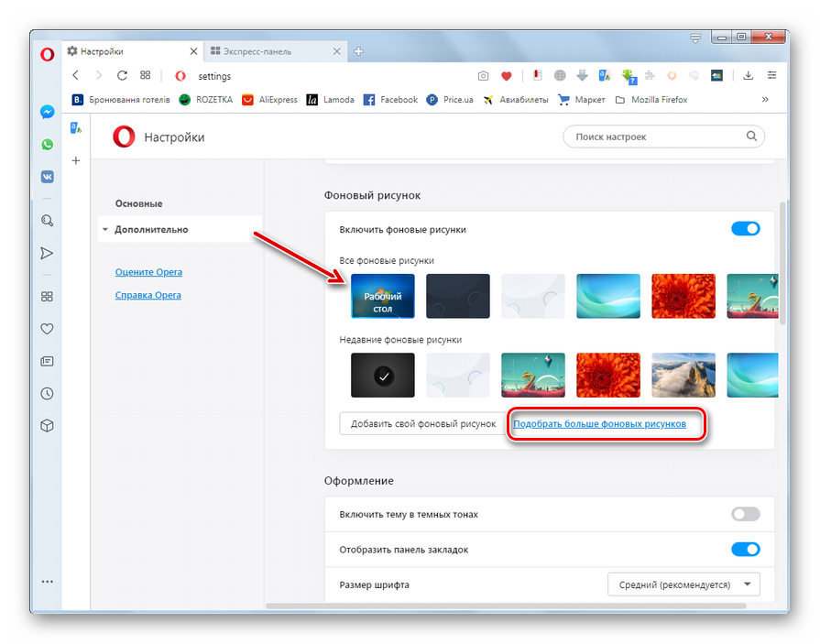This screenshot has height=644, width=820.
Task: Open the VK sidebar panel
Action: coord(47,177)
